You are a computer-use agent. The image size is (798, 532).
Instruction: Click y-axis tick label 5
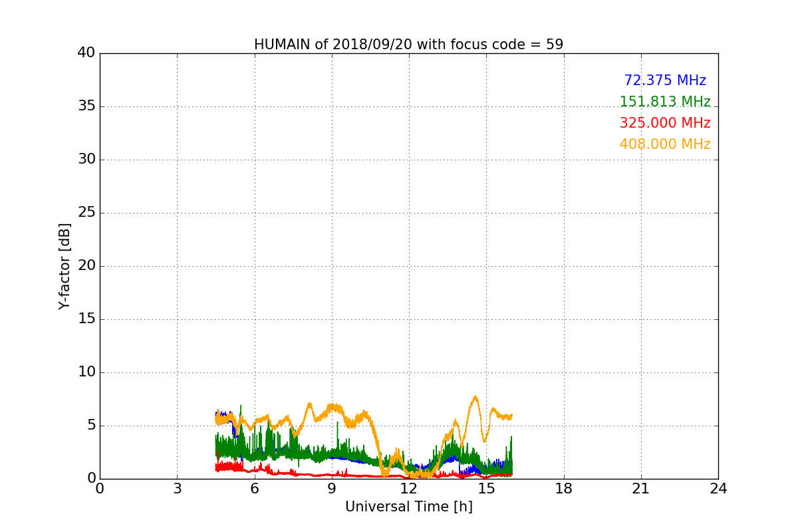point(90,426)
